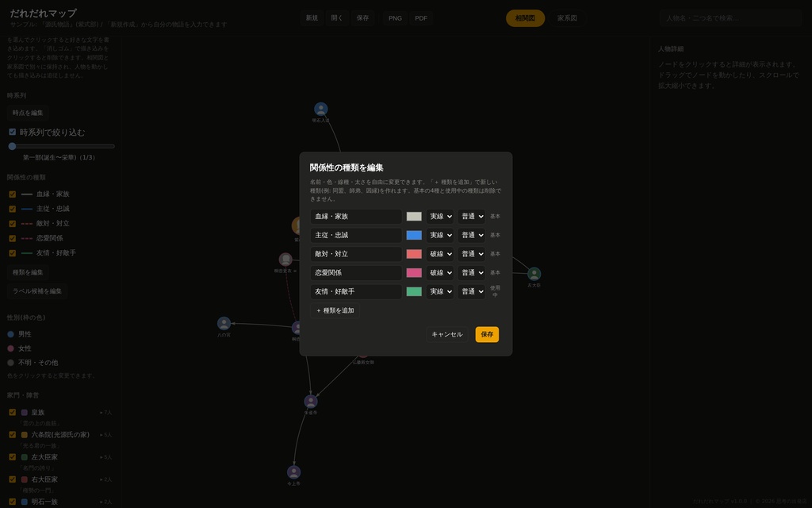Expand the 左大臣家 member count
The image size is (812, 508).
pos(105,457)
